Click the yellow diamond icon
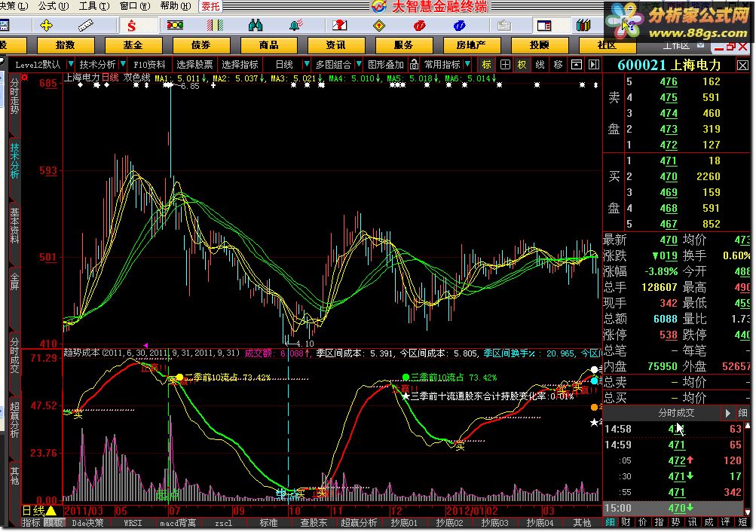The width and height of the screenshot is (756, 532). click(x=379, y=26)
